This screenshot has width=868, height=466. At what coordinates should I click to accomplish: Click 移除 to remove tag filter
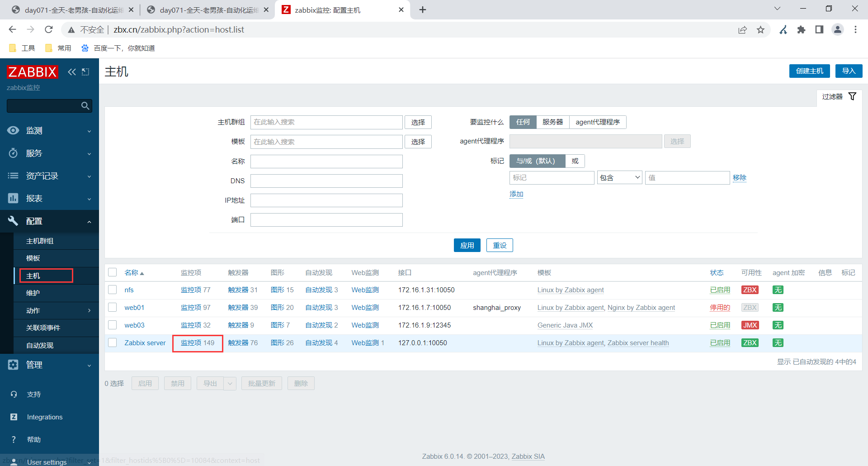point(740,178)
